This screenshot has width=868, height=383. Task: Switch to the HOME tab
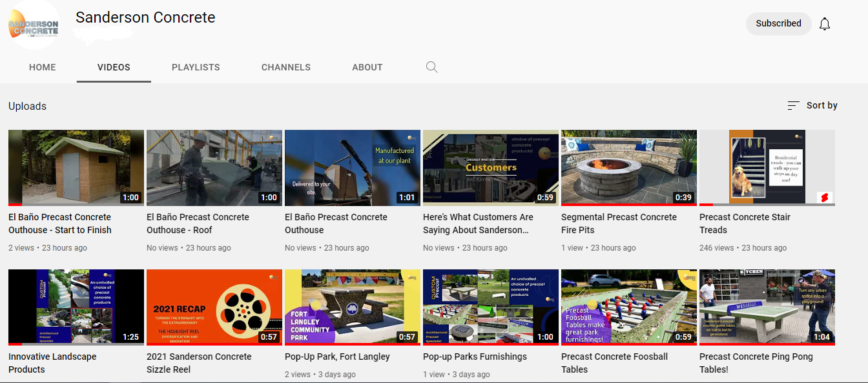[43, 67]
